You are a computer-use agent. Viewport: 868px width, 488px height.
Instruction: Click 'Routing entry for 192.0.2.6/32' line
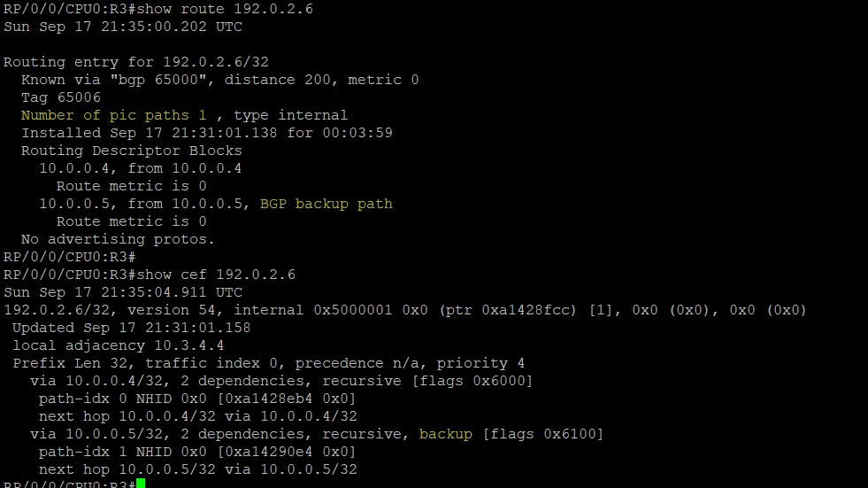(136, 62)
